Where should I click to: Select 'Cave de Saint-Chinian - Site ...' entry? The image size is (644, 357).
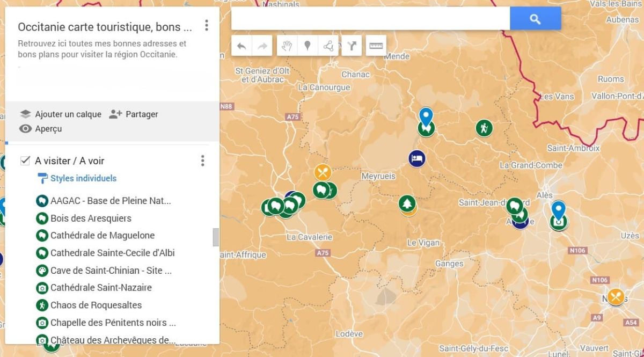click(x=111, y=270)
